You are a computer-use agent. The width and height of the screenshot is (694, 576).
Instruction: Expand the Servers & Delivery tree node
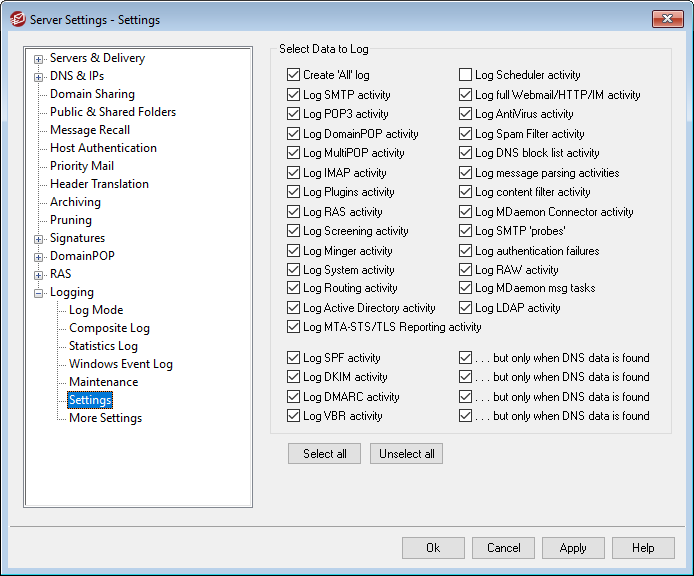pyautogui.click(x=39, y=59)
